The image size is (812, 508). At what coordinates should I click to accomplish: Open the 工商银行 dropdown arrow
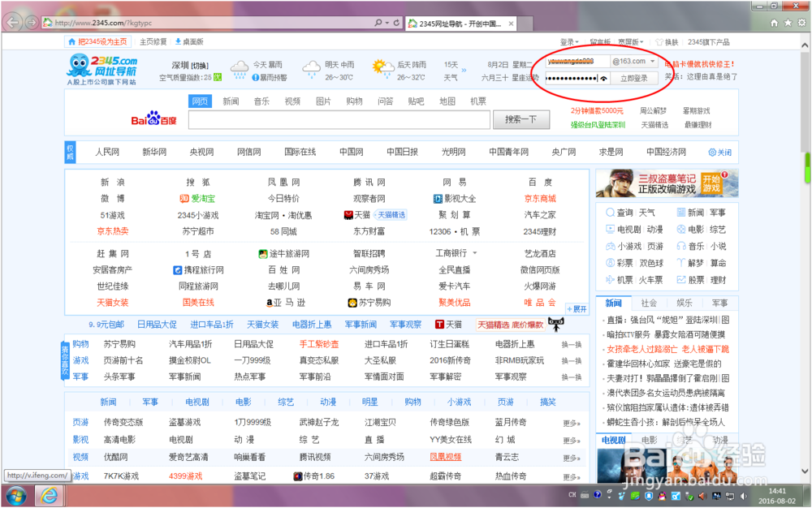[x=475, y=253]
